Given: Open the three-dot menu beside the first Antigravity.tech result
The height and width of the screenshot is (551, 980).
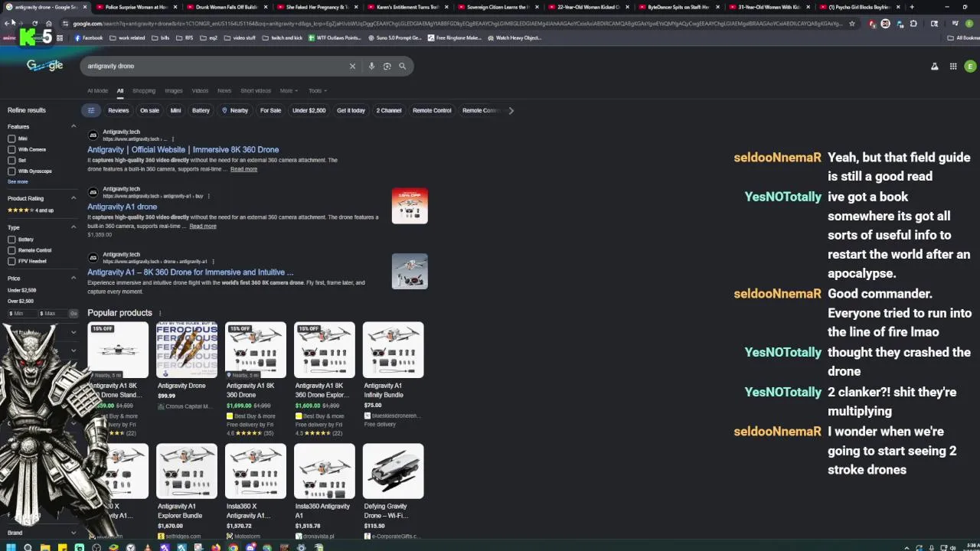Looking at the screenshot, I should 172,139.
